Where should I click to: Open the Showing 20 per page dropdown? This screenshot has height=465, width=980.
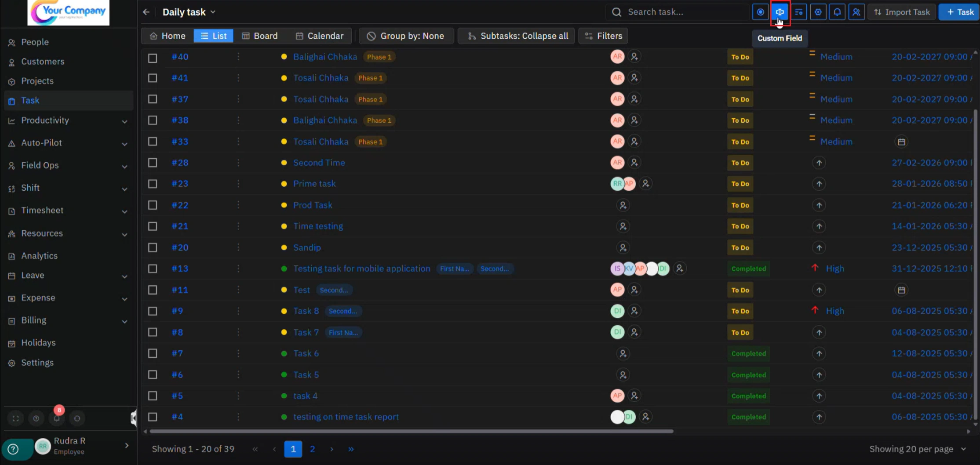(x=917, y=449)
